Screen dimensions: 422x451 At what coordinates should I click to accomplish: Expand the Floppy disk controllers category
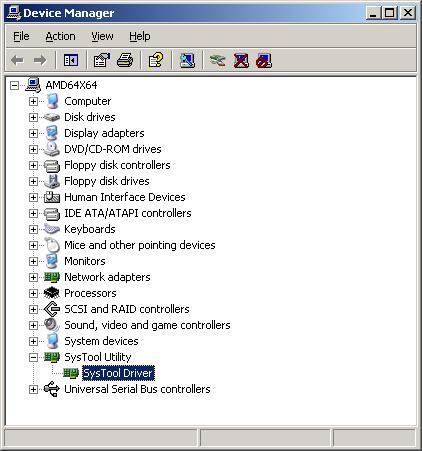(x=33, y=165)
